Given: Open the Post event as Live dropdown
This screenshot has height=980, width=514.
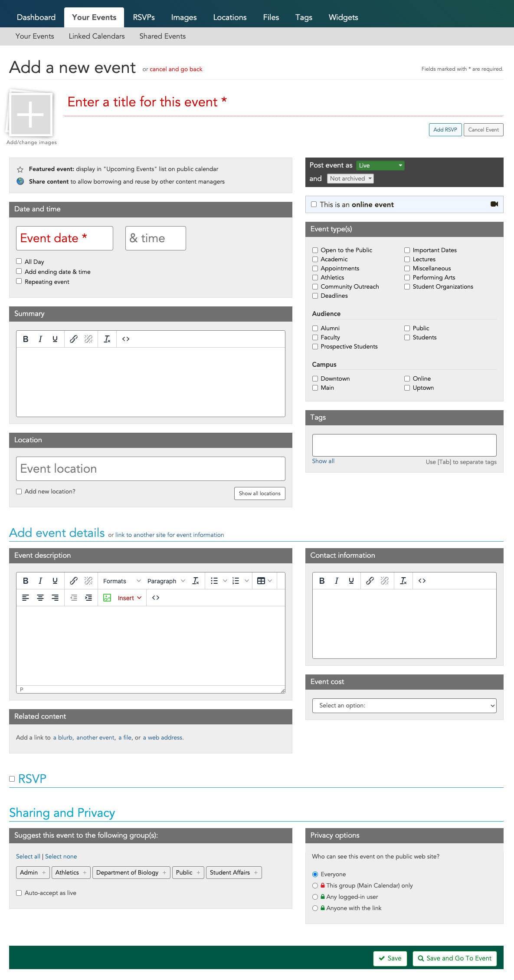Looking at the screenshot, I should click(x=380, y=165).
